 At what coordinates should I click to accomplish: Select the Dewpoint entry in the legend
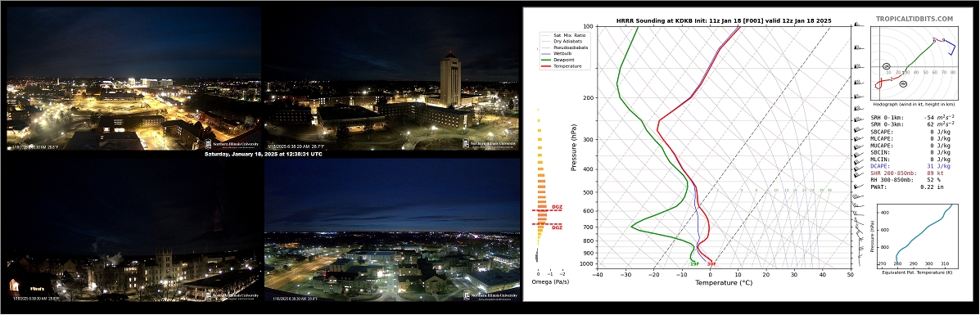tap(558, 60)
